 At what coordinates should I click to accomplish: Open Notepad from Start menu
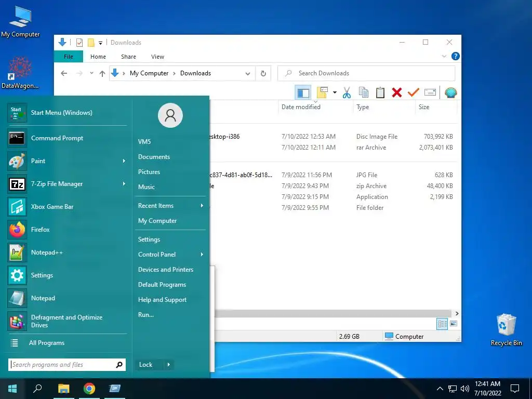(67, 298)
